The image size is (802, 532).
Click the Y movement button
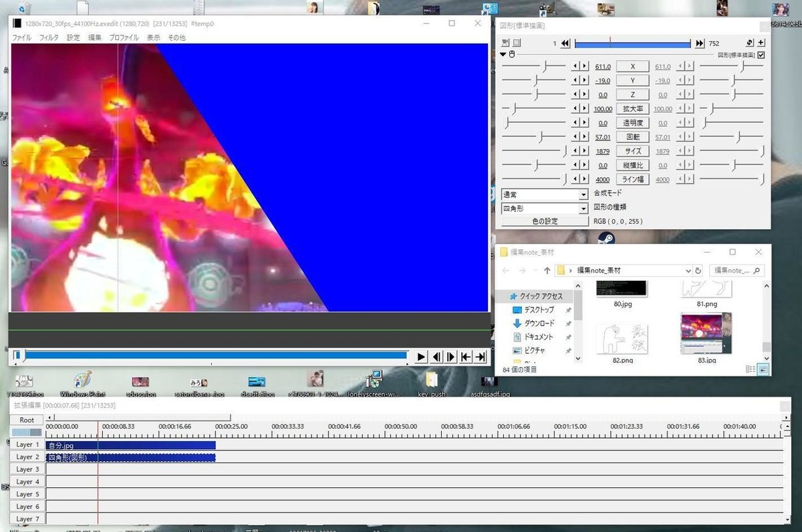[x=632, y=80]
